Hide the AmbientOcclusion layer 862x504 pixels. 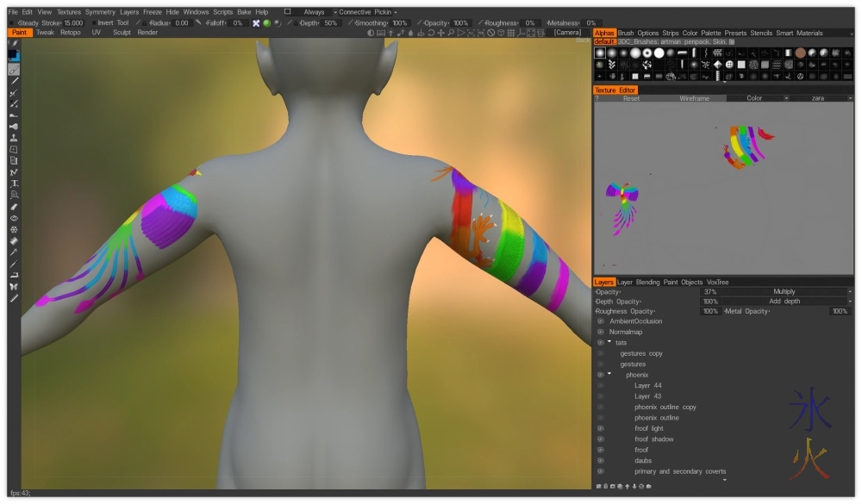click(x=601, y=321)
